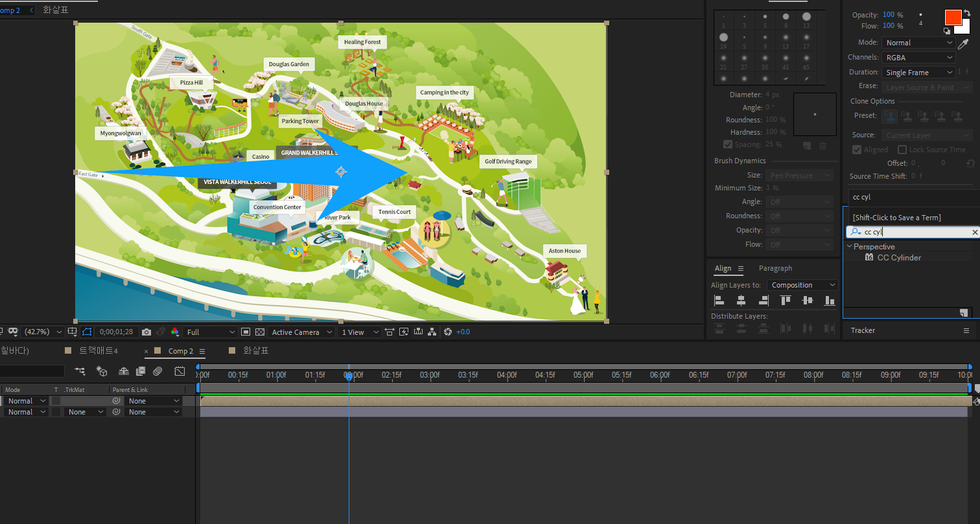Viewport: 980px width, 524px height.
Task: Reset colors to default black and white
Action: point(947,30)
